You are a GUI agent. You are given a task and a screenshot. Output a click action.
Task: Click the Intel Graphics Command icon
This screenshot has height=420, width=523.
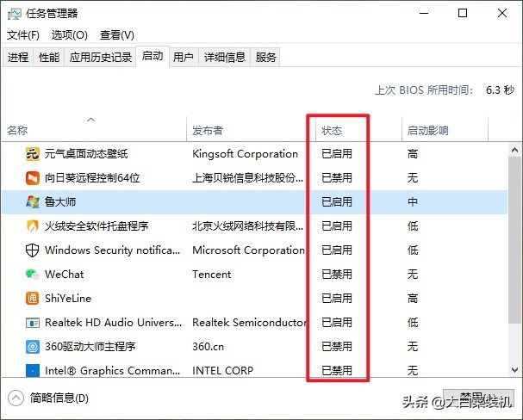pyautogui.click(x=33, y=370)
